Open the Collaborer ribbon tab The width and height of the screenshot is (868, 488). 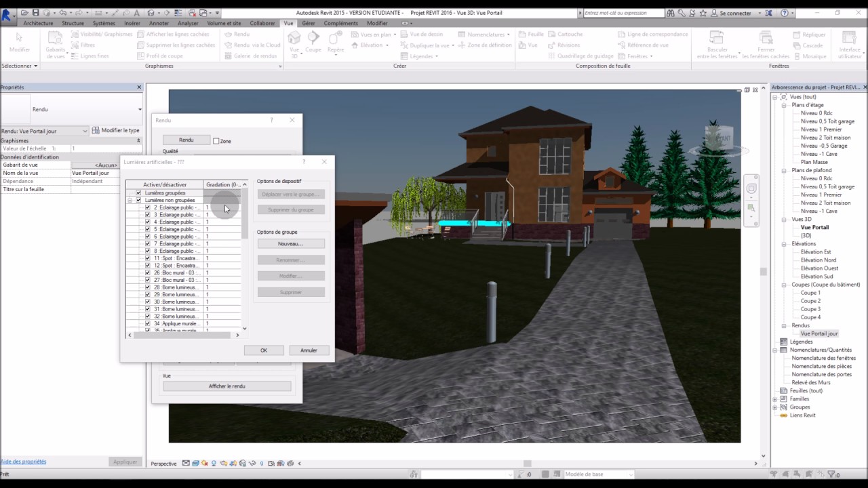(x=262, y=23)
